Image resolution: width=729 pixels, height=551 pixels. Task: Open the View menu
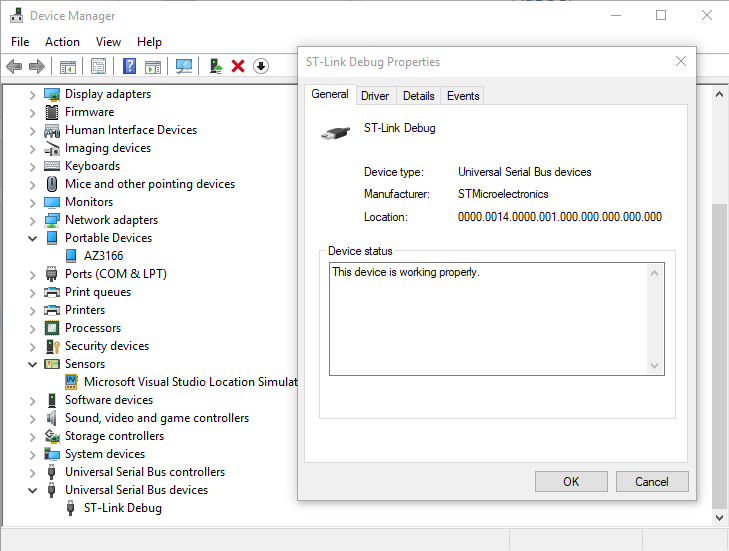click(108, 42)
